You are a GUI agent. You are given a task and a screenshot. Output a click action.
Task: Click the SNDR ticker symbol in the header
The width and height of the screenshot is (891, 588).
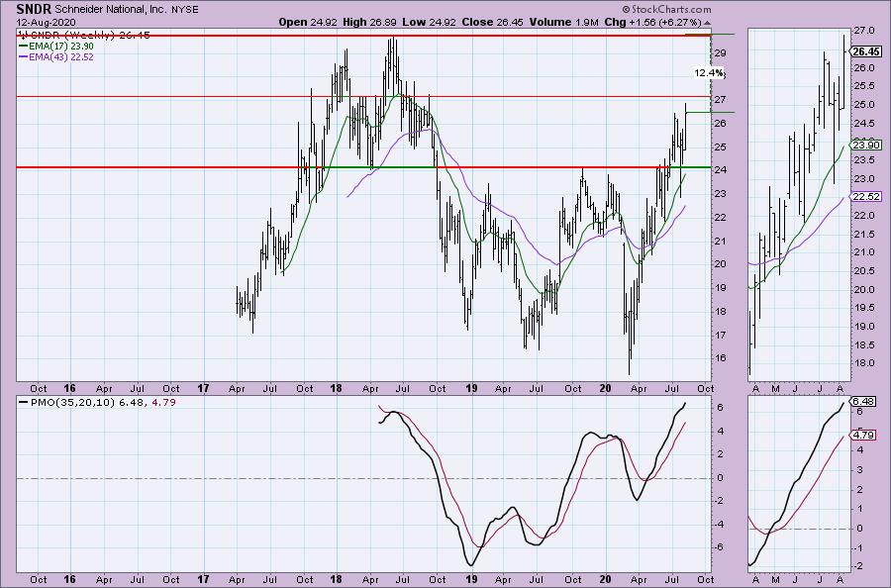34,9
